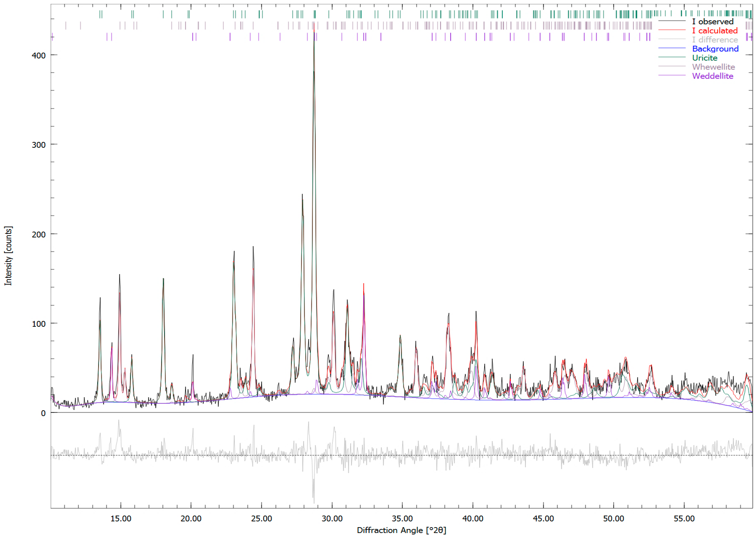756x538 pixels.
Task: Select the Whewellite legend entry
Action: 713,67
